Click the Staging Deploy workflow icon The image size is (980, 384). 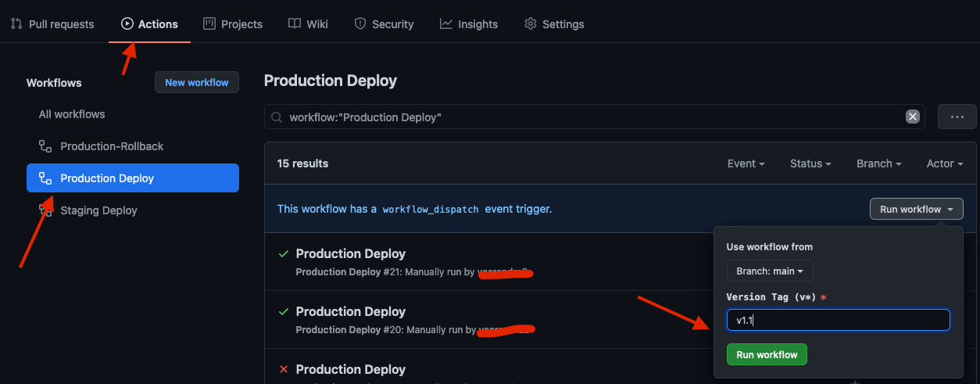[45, 210]
